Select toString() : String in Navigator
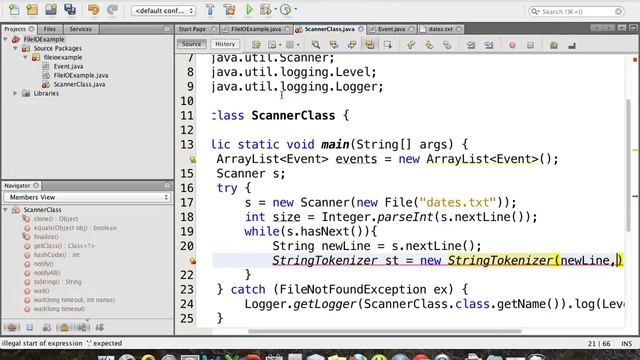Viewport: 640px width, 360px height. [58, 282]
